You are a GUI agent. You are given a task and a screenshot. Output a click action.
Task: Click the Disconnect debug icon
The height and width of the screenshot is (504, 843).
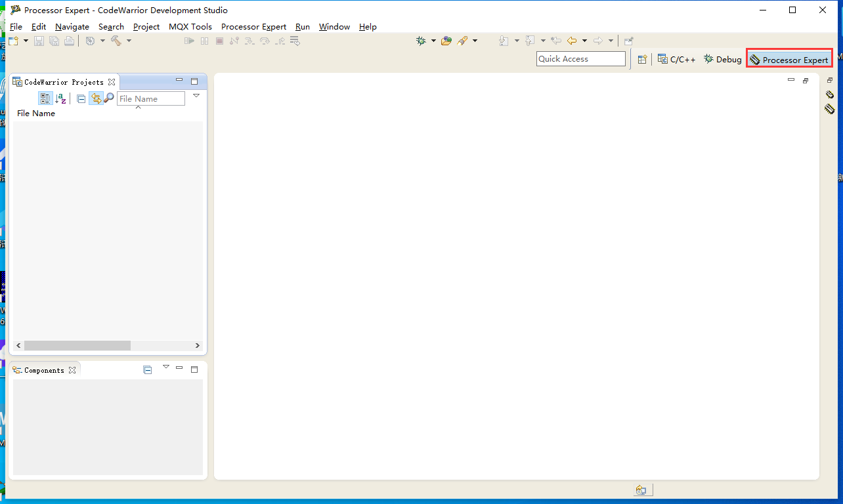tap(234, 41)
